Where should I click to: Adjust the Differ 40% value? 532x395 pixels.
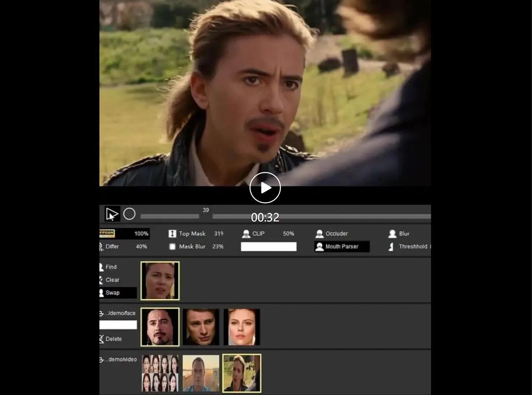[141, 247]
